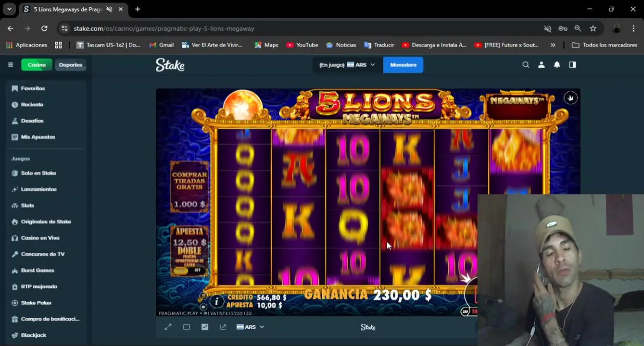Open Chrome profile avatar
The width and height of the screenshot is (644, 346).
(617, 28)
